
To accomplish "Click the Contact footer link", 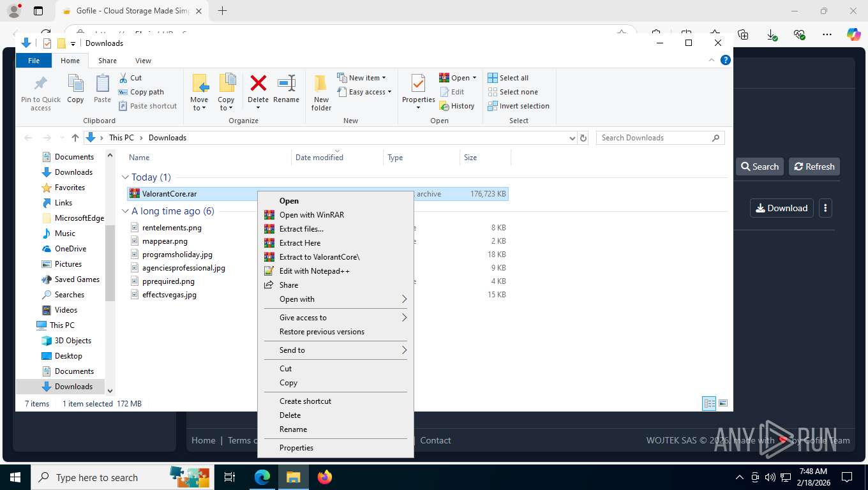I will 435,440.
